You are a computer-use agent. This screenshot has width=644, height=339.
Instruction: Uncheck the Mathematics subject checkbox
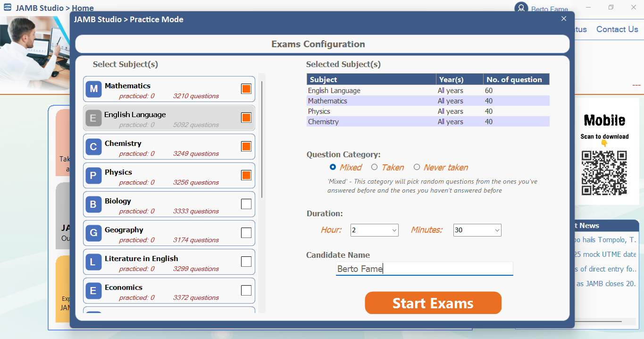[246, 88]
